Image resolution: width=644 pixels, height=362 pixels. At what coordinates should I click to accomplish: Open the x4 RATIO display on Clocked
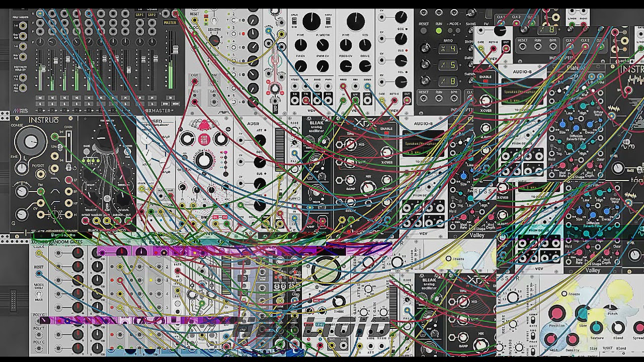pyautogui.click(x=448, y=49)
